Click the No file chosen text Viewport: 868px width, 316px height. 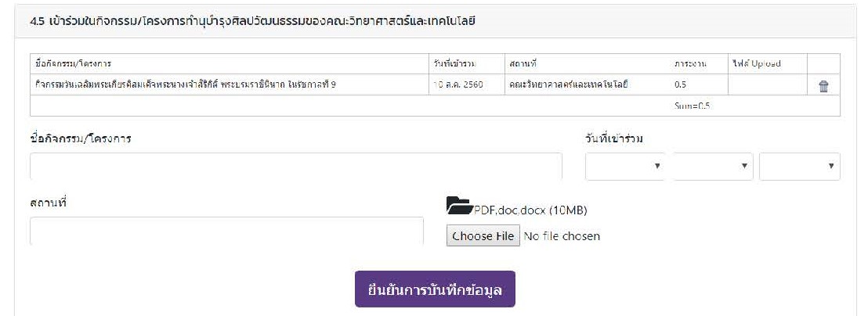click(561, 236)
